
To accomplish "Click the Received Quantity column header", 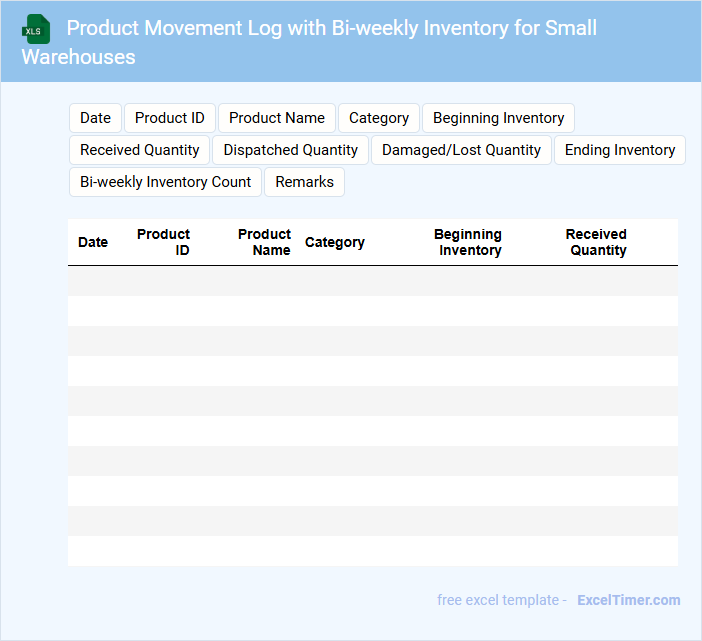I will click(x=597, y=242).
